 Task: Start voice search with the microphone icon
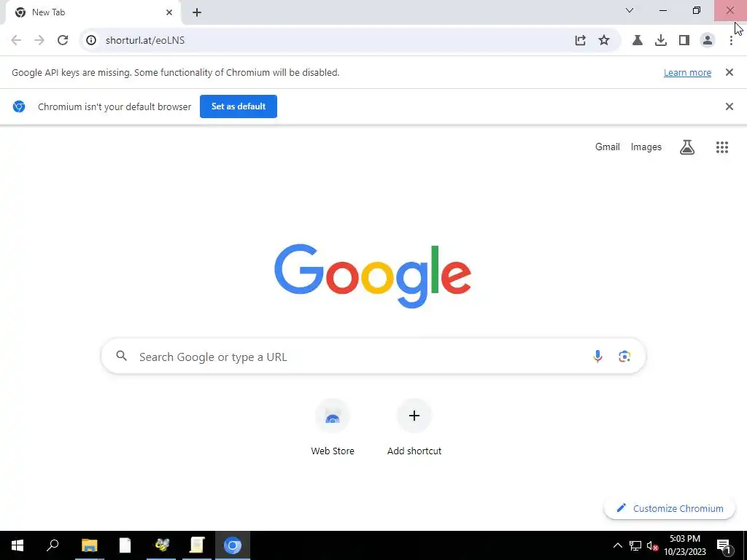pos(597,356)
